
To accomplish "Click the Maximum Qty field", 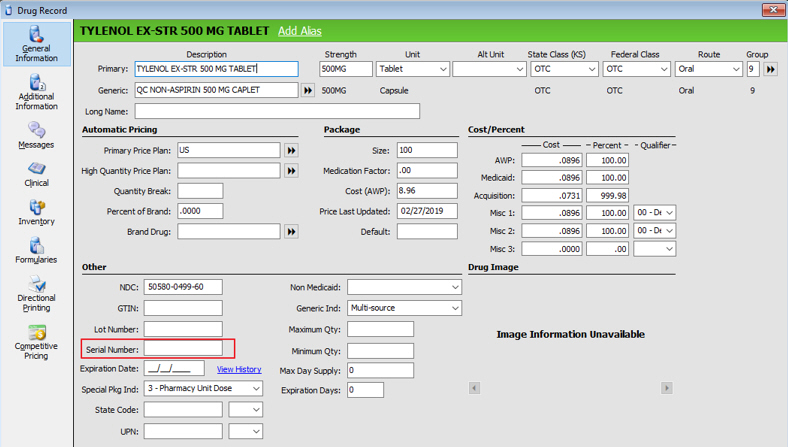I will pos(380,329).
